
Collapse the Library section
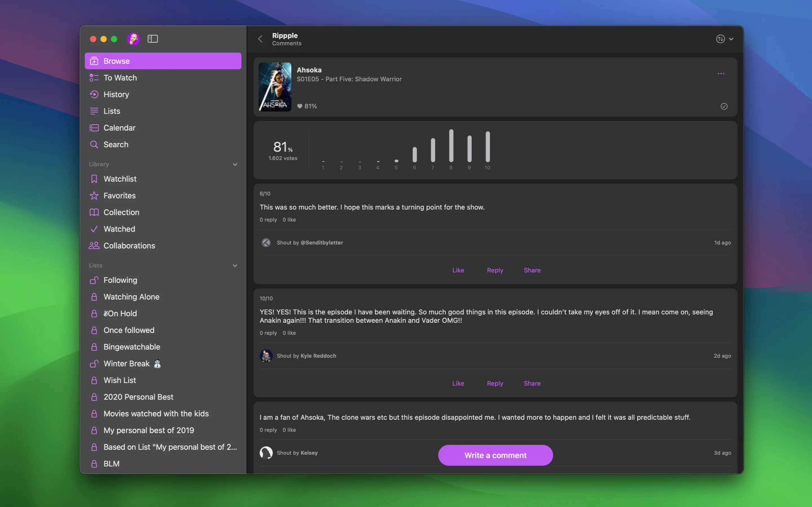click(235, 164)
